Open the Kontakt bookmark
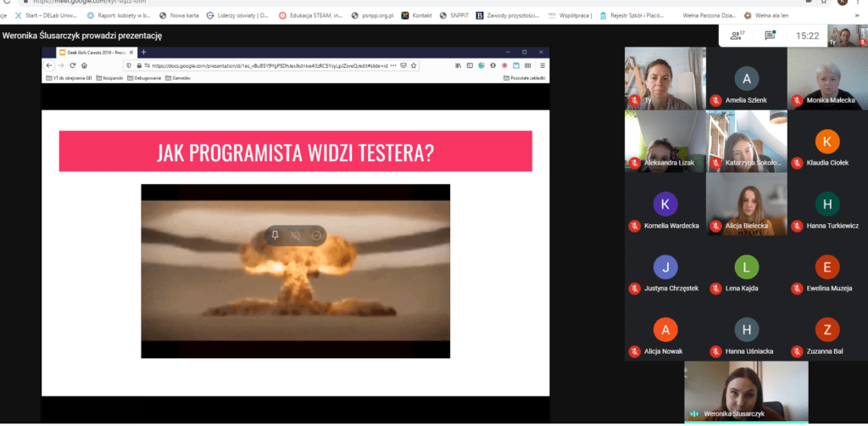Viewport: 868px width, 426px height. tap(417, 15)
